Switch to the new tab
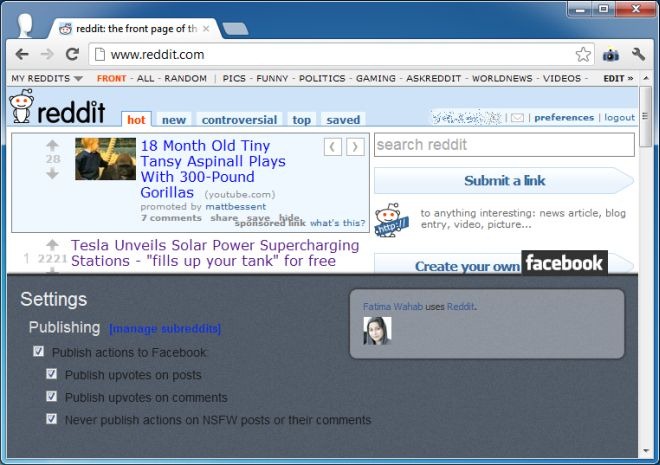This screenshot has width=660, height=465. click(x=174, y=120)
